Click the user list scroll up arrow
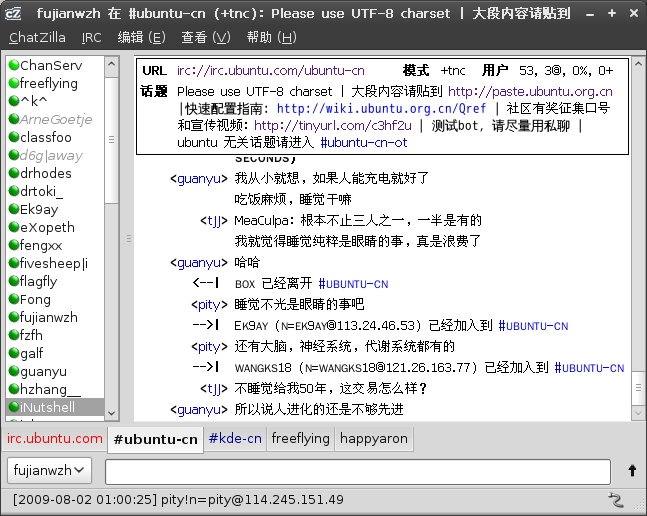647x516 pixels. click(x=111, y=65)
